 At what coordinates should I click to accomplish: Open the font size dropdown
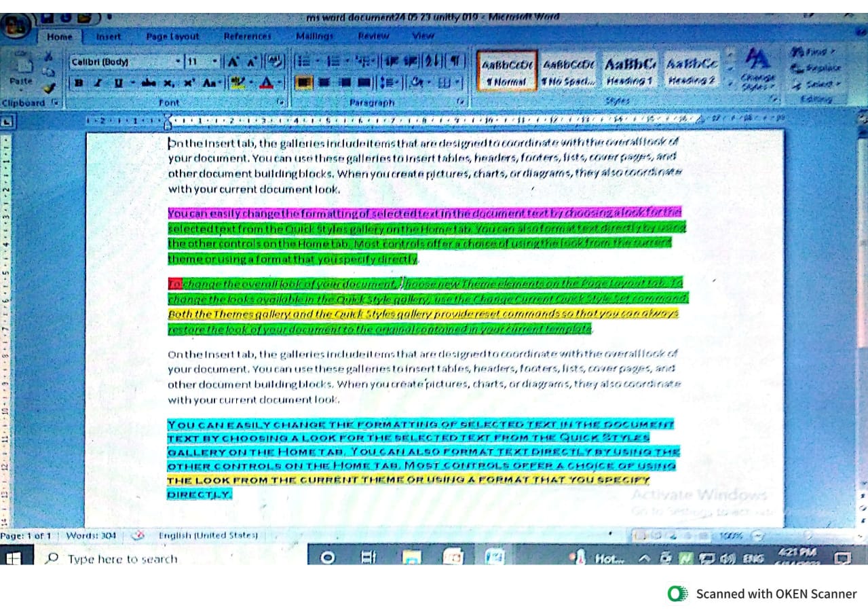click(215, 62)
